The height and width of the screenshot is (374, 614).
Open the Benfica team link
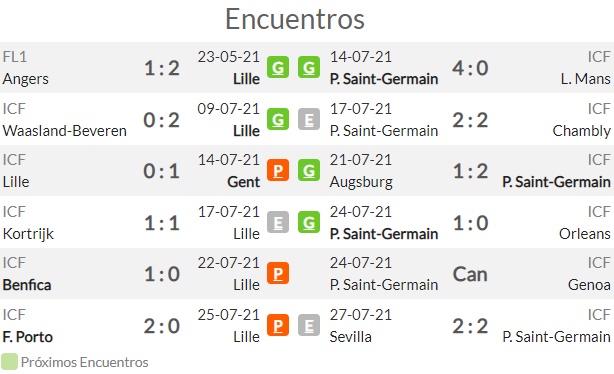(27, 285)
